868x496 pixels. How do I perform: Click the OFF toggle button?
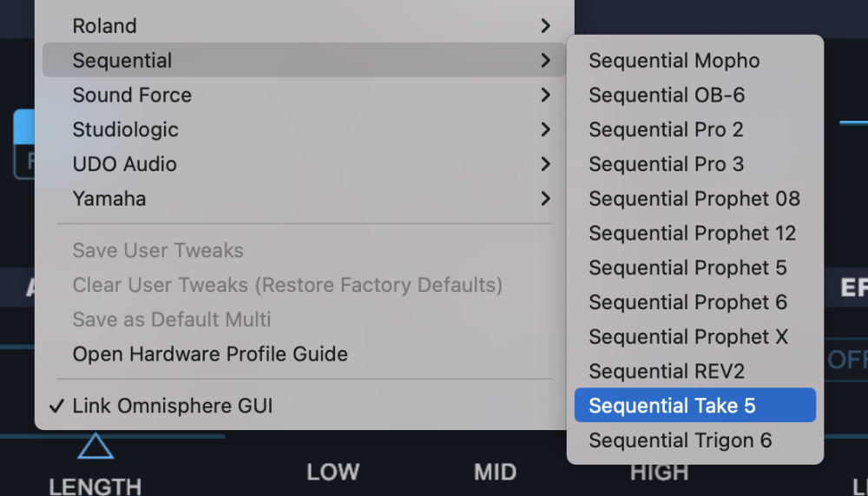pyautogui.click(x=847, y=360)
